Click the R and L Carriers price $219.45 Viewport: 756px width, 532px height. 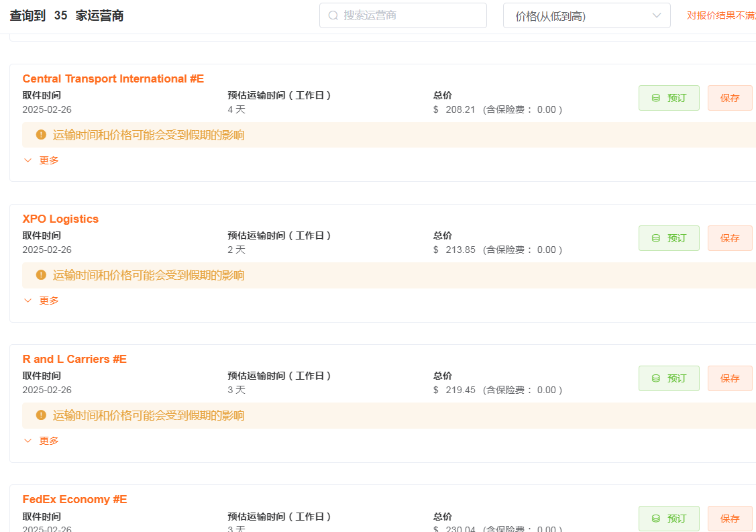pyautogui.click(x=454, y=390)
